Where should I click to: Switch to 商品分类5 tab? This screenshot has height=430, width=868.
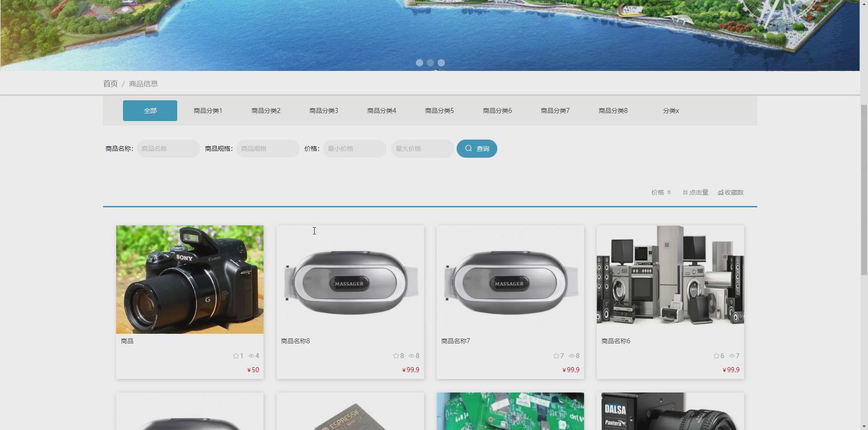point(439,111)
